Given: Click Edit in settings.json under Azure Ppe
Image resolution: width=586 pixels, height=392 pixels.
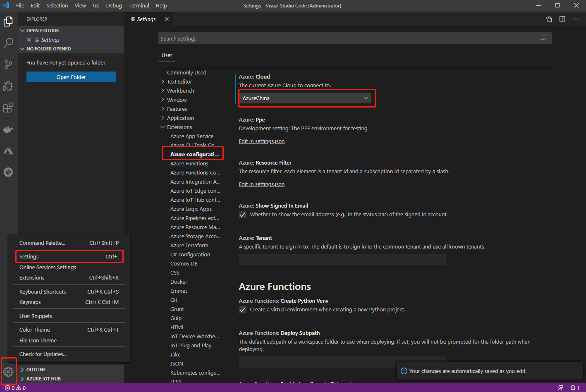Looking at the screenshot, I should pos(261,141).
